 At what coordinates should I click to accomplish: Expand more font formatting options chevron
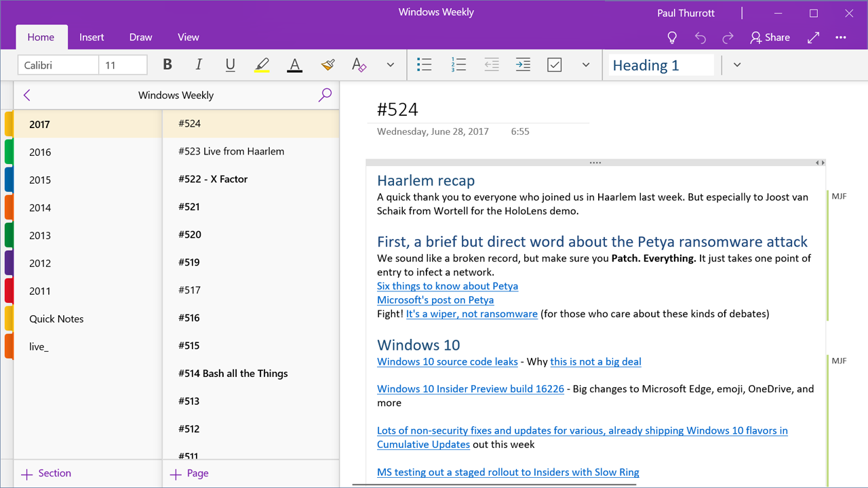point(390,65)
